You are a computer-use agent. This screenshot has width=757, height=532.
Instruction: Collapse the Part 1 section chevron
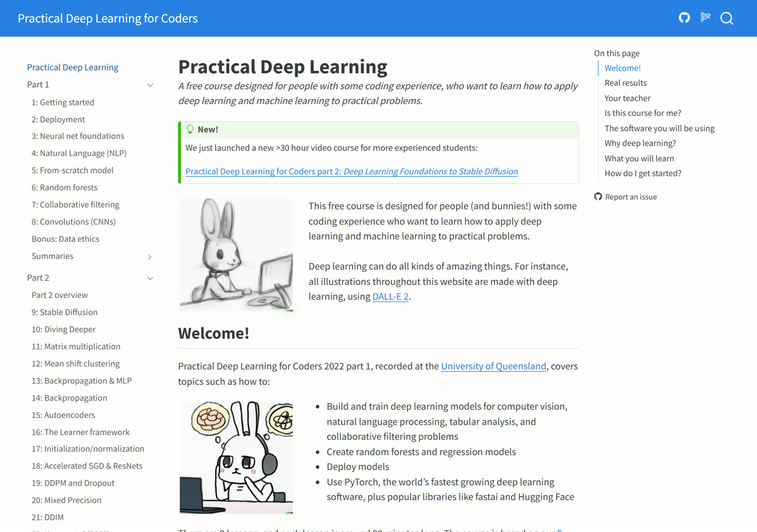pyautogui.click(x=150, y=85)
